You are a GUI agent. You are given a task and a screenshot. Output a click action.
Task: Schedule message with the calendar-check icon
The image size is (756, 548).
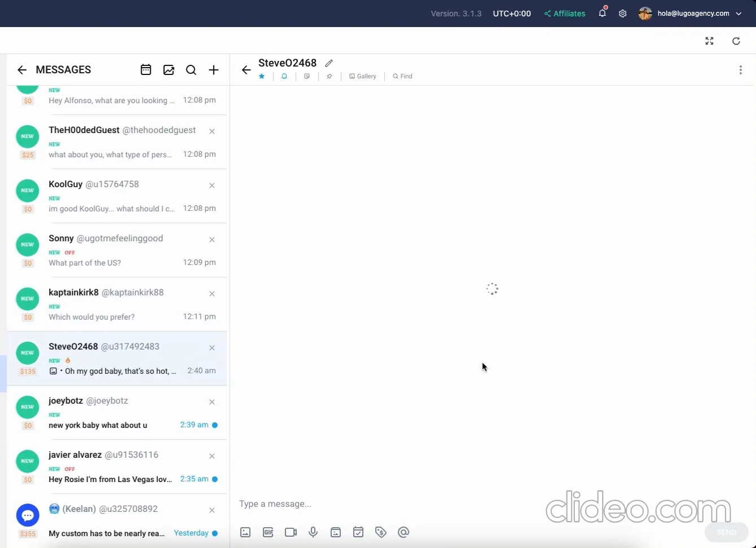[358, 532]
